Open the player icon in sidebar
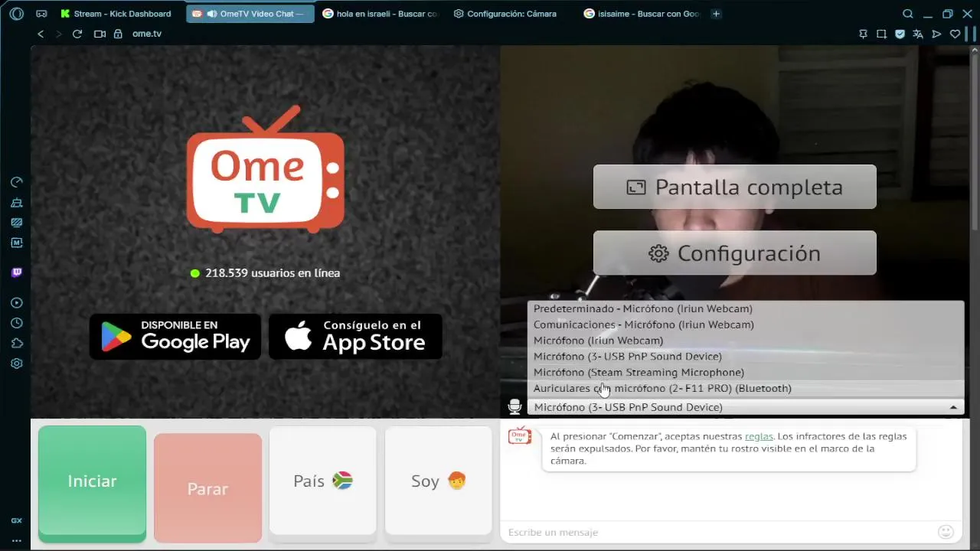 (17, 303)
